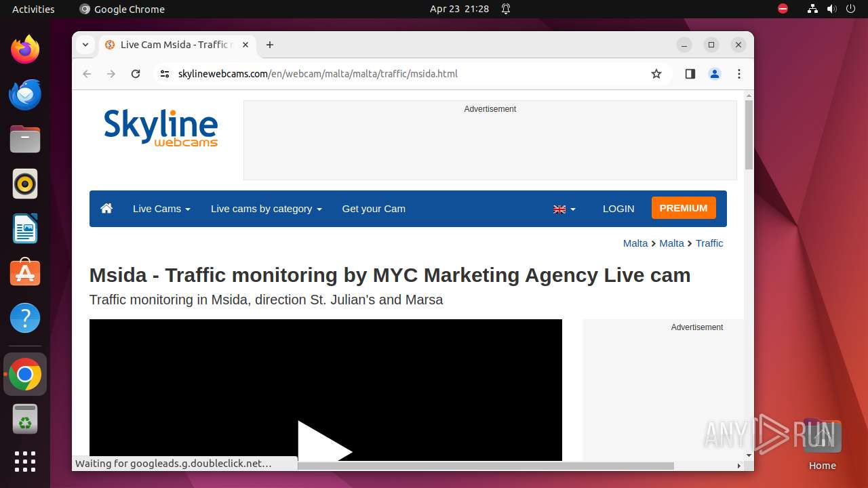Follow the second Malta breadcrumb link
This screenshot has height=488, width=868.
(672, 243)
